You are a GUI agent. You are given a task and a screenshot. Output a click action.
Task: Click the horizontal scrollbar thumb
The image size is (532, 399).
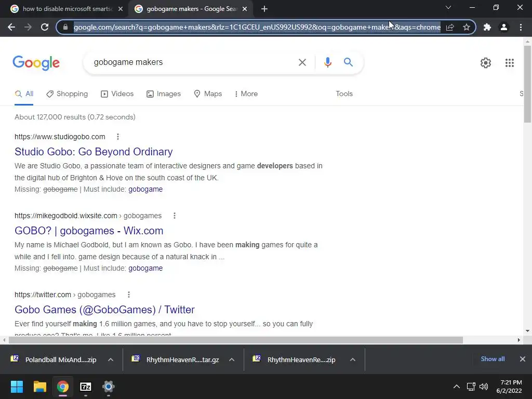(236, 340)
